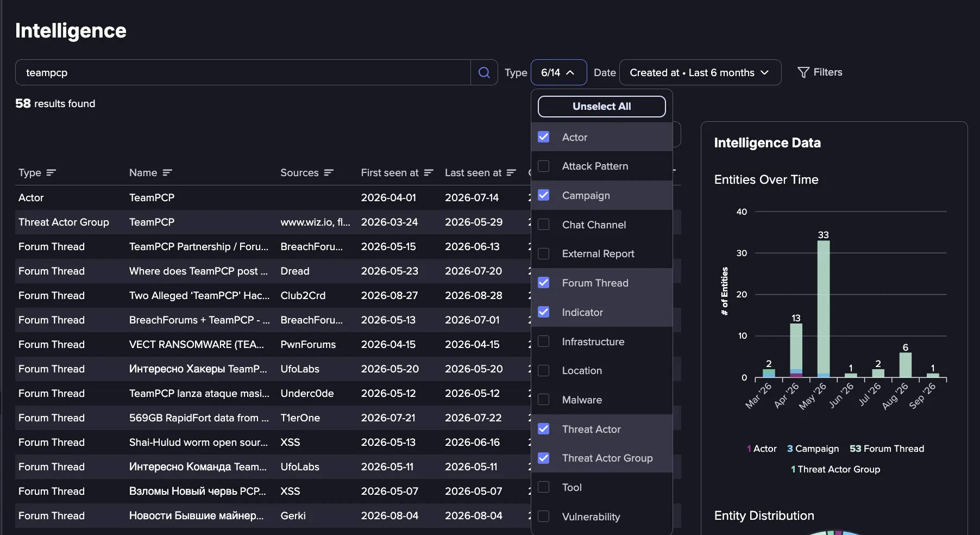This screenshot has width=980, height=535.
Task: Click the Unselect All button
Action: [x=602, y=107]
